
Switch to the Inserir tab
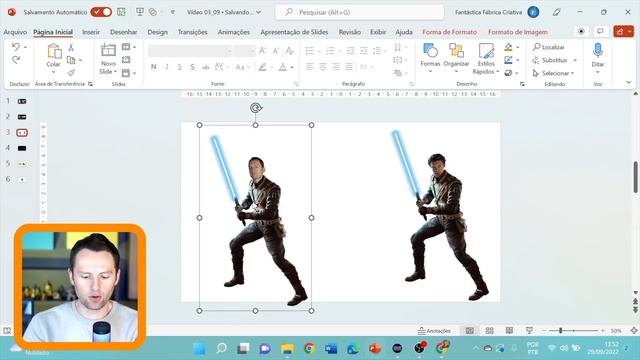[x=91, y=32]
